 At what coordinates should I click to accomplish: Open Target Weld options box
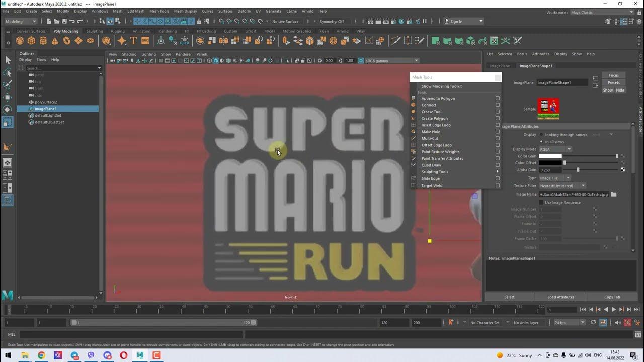(x=498, y=186)
